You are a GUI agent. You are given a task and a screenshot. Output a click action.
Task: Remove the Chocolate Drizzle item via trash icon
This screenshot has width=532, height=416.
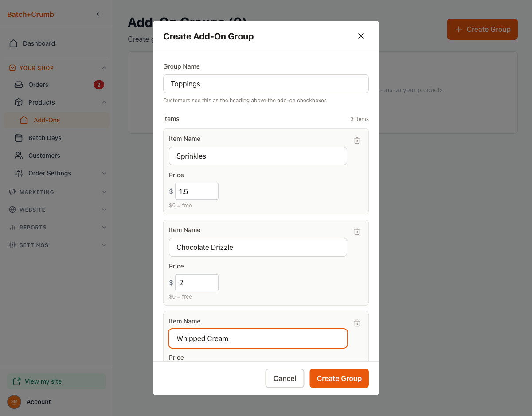(357, 232)
